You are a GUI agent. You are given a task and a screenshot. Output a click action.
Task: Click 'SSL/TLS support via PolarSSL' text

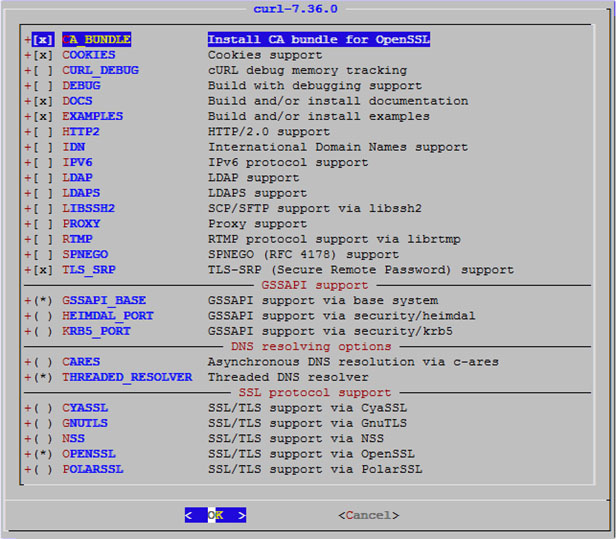tap(315, 469)
